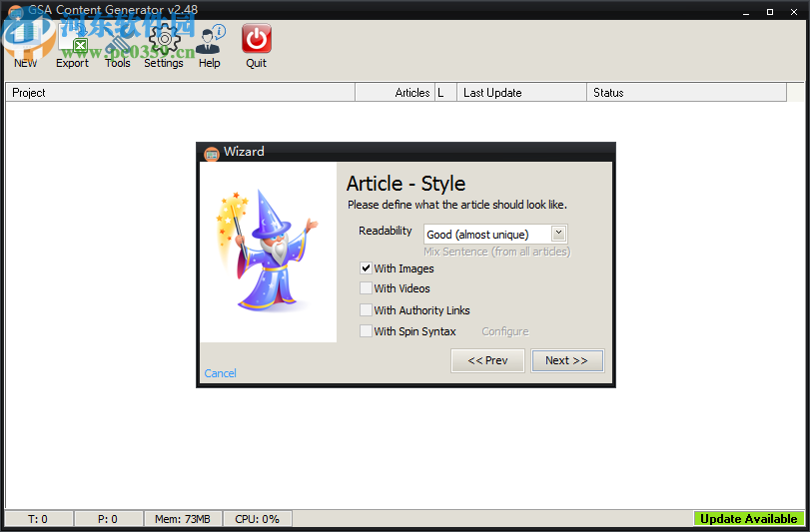The width and height of the screenshot is (810, 532).
Task: Click the red Quit power icon
Action: [257, 39]
